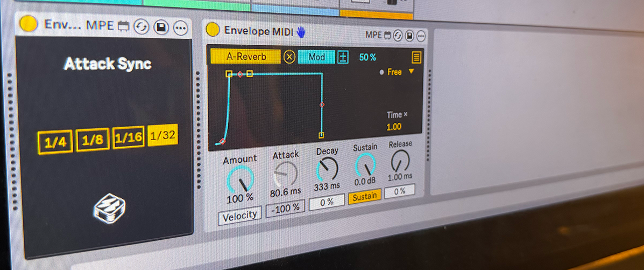Click the -100 % attack slope field

[286, 207]
